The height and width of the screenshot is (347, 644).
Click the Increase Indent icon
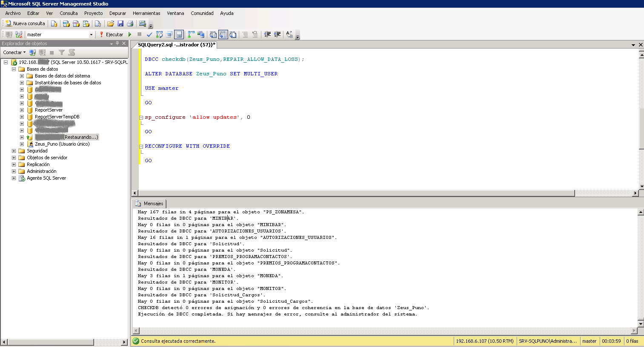coord(277,34)
